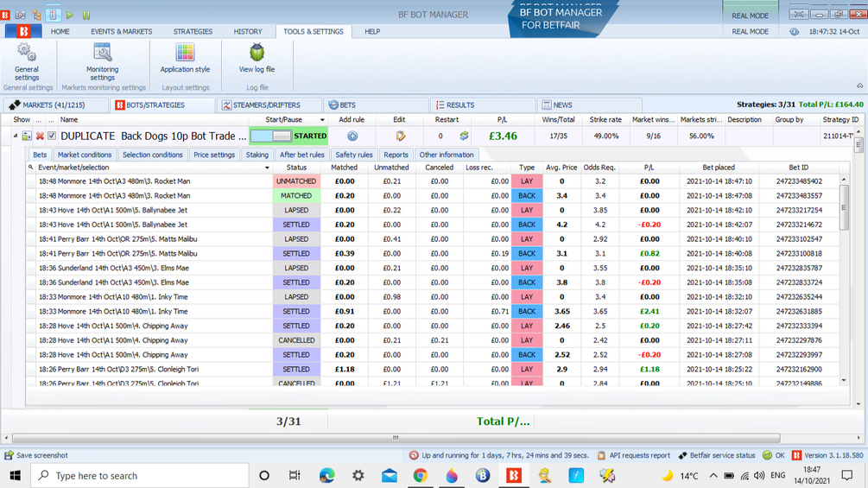Click Save screenshot in status bar
The image size is (868, 488).
36,455
